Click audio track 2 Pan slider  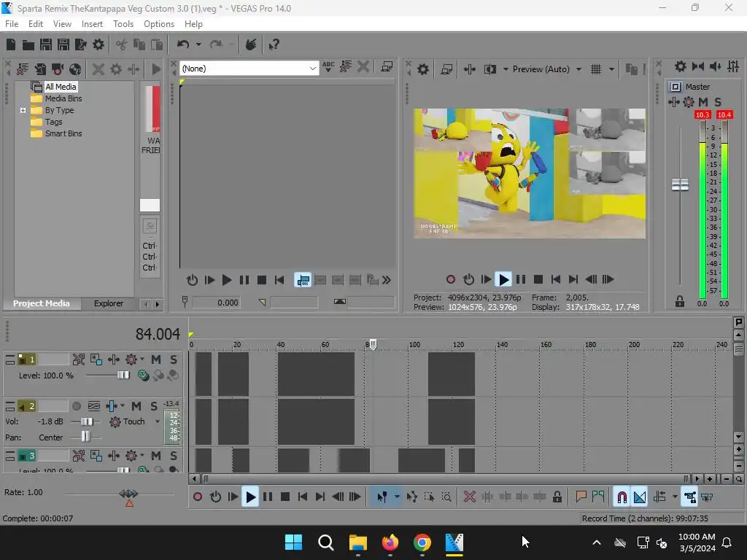(x=85, y=436)
